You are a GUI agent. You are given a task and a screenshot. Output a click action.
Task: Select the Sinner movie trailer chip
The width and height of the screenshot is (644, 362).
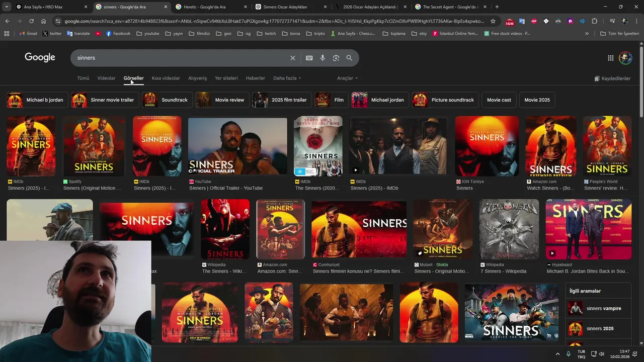(x=105, y=100)
